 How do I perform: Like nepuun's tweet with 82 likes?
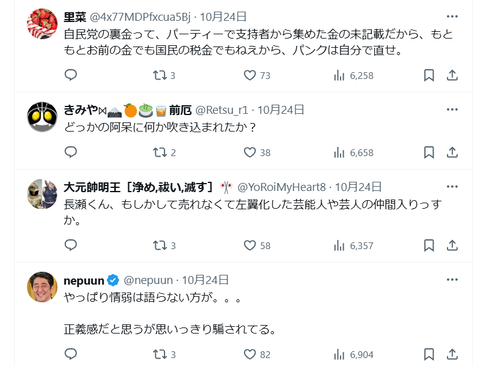257,354
